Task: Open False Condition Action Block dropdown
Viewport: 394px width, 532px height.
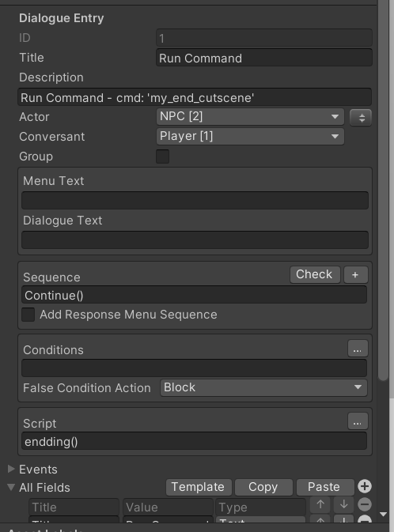Action: click(x=263, y=388)
